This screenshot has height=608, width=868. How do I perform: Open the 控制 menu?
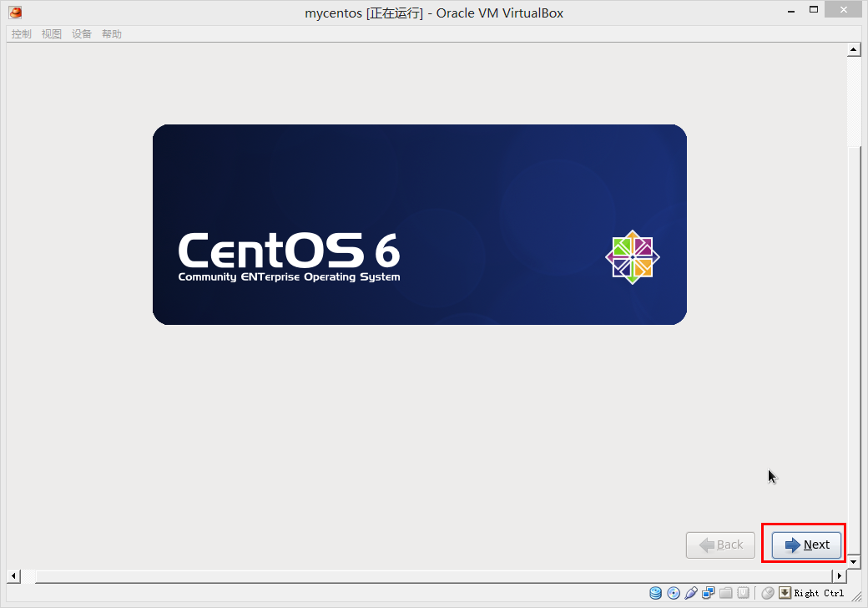tap(21, 33)
